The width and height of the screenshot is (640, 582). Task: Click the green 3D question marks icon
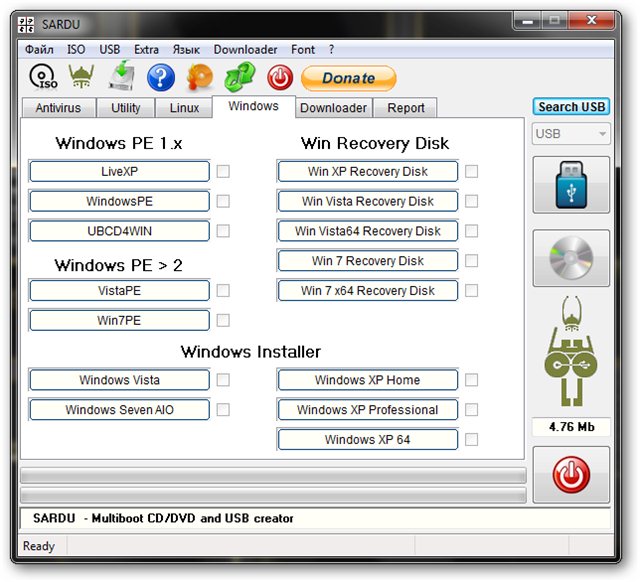(240, 76)
